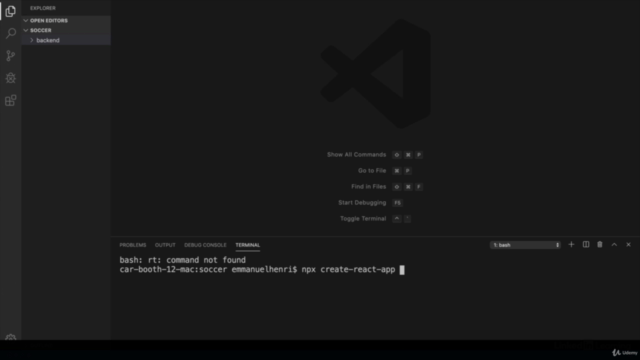Open the Source Control view icon
This screenshot has width=640, height=360.
click(x=11, y=56)
